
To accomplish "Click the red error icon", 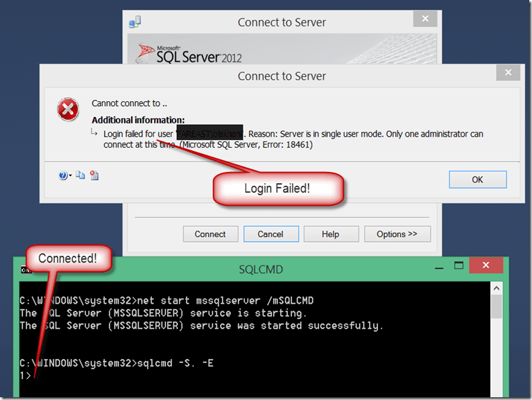I will (x=68, y=109).
